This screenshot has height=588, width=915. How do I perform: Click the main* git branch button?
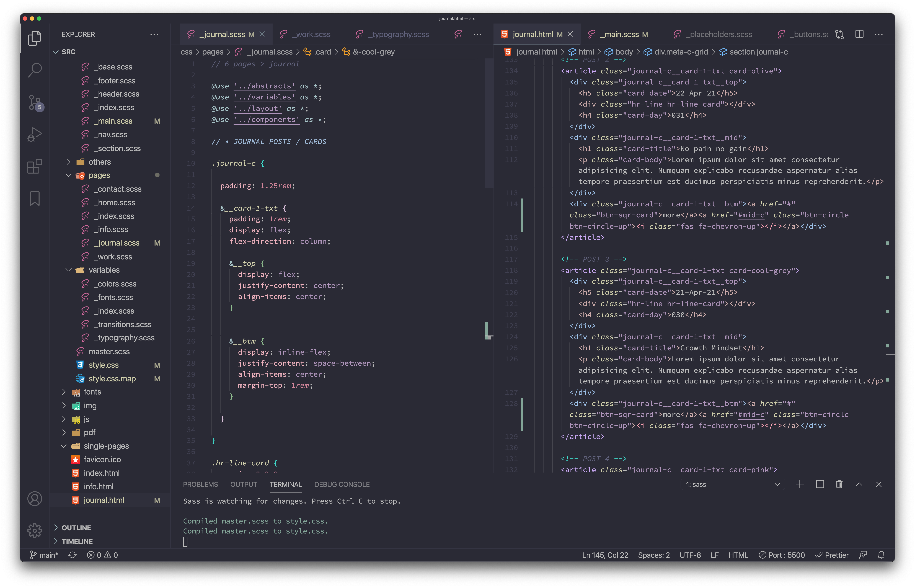click(x=44, y=555)
